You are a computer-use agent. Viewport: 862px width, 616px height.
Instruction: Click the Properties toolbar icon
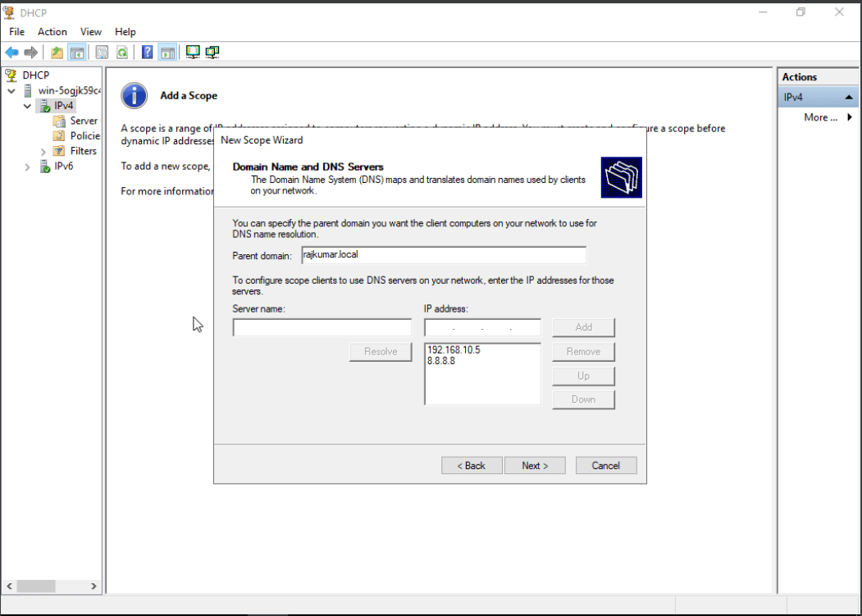pyautogui.click(x=102, y=52)
